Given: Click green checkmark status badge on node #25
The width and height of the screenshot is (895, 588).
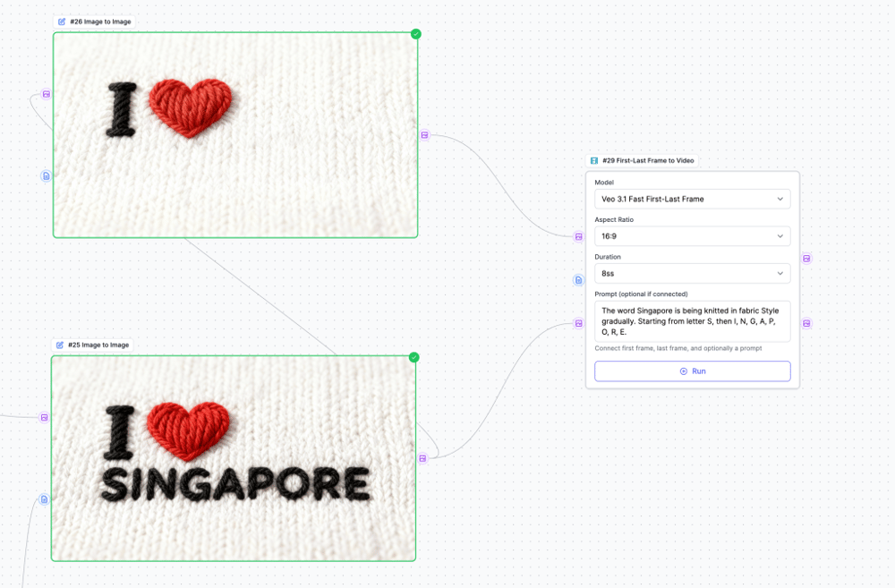Looking at the screenshot, I should (413, 357).
